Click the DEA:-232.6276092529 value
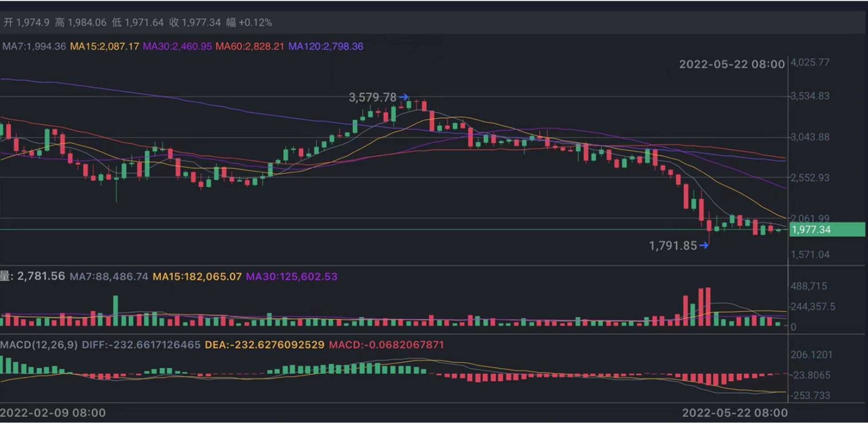 pos(264,345)
